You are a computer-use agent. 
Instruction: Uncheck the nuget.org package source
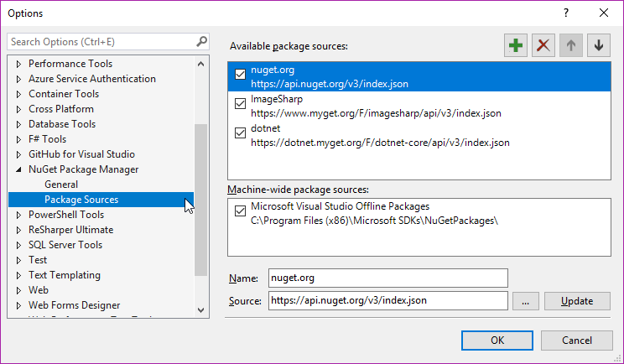click(240, 75)
